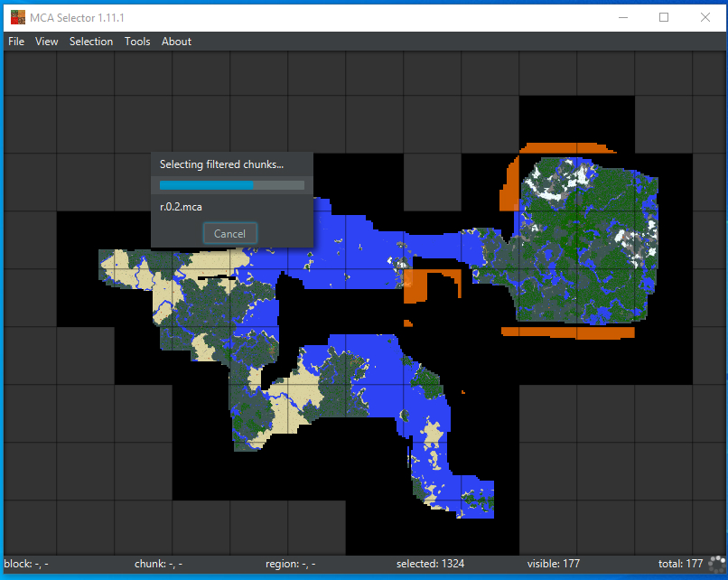Click the 'selected: 1324' counter in status bar

(430, 563)
